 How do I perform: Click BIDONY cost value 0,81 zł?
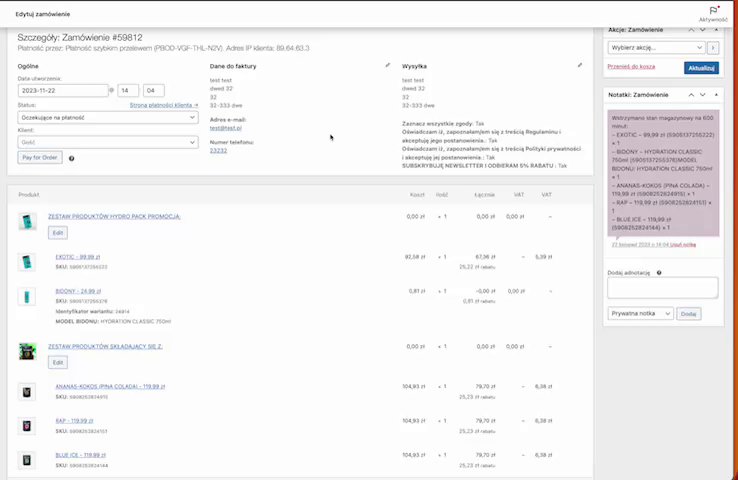[417, 291]
